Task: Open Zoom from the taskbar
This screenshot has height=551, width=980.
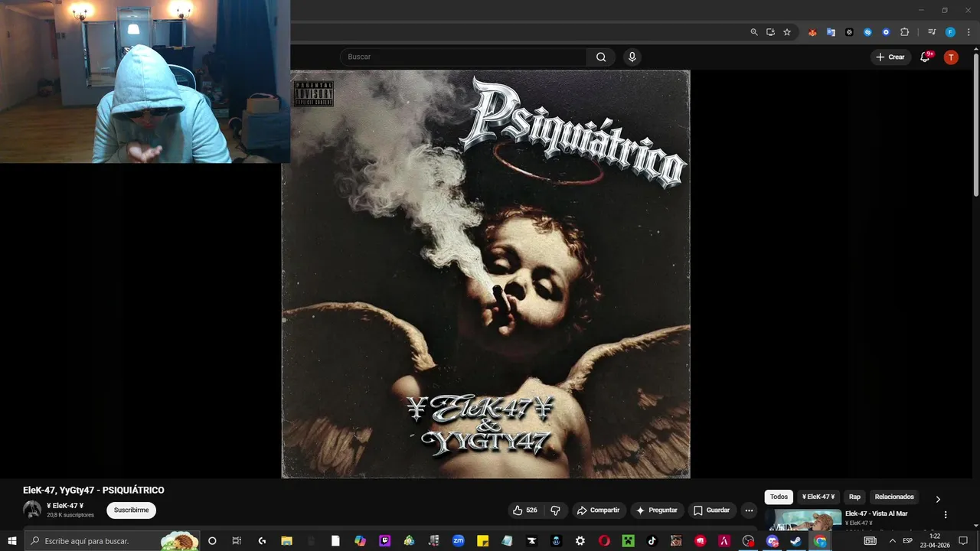Action: [x=458, y=541]
